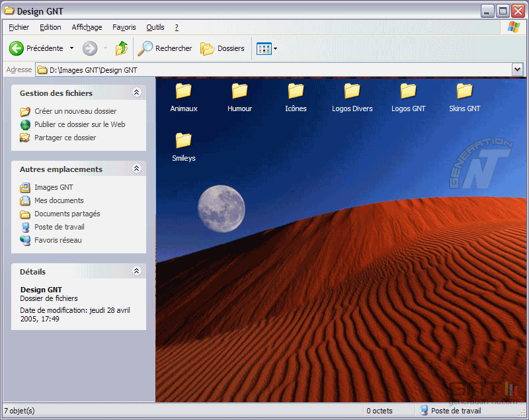Collapse the Gestion des fichiers panel

(x=137, y=93)
